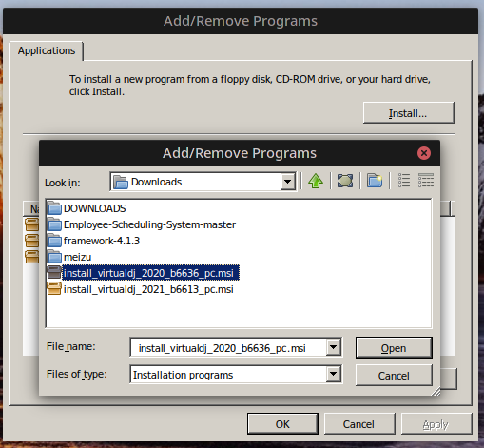Click the Install... button
The image size is (484, 448).
coord(409,113)
